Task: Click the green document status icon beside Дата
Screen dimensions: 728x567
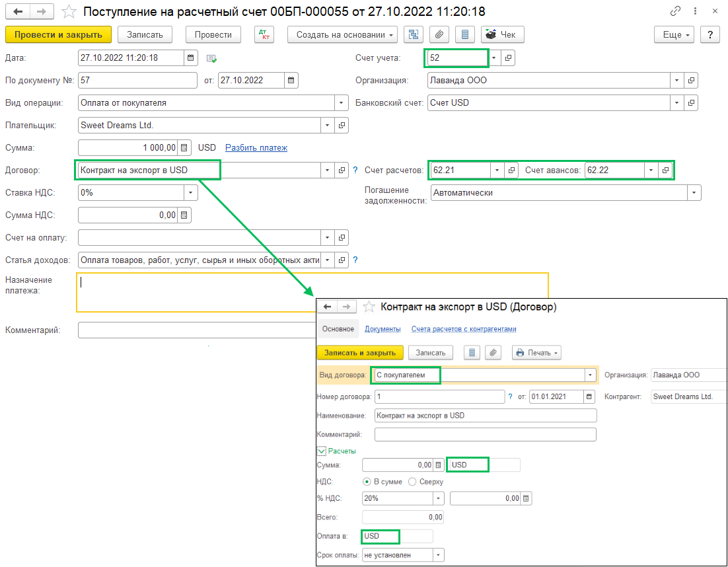Action: [x=211, y=59]
